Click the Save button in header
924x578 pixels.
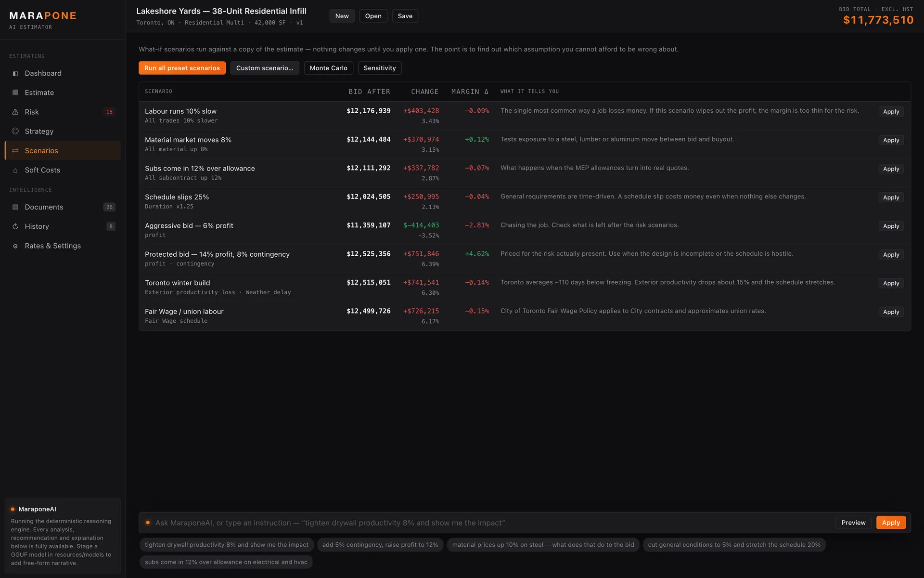coord(405,16)
